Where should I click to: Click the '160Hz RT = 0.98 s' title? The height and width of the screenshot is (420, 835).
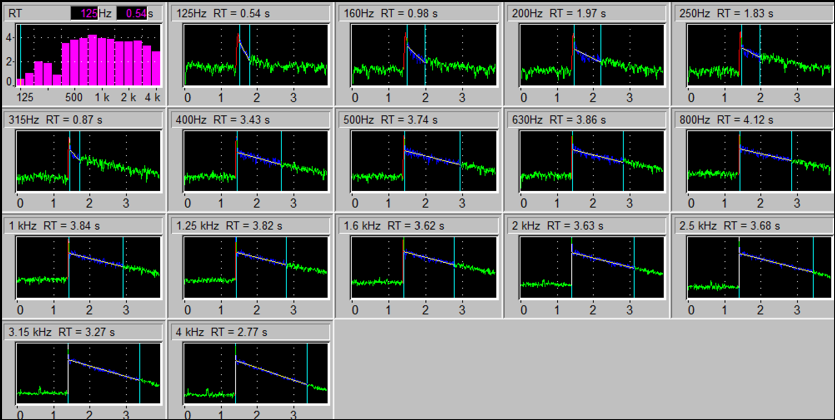pyautogui.click(x=391, y=13)
